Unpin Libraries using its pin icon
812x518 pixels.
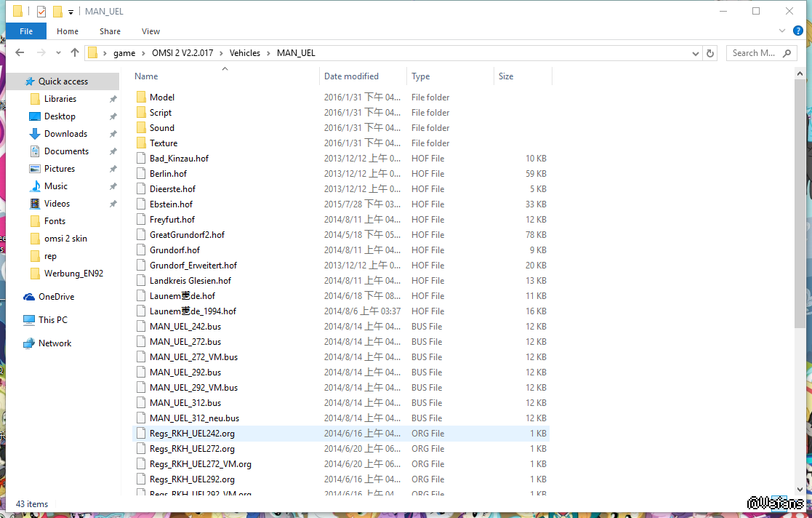coord(113,99)
